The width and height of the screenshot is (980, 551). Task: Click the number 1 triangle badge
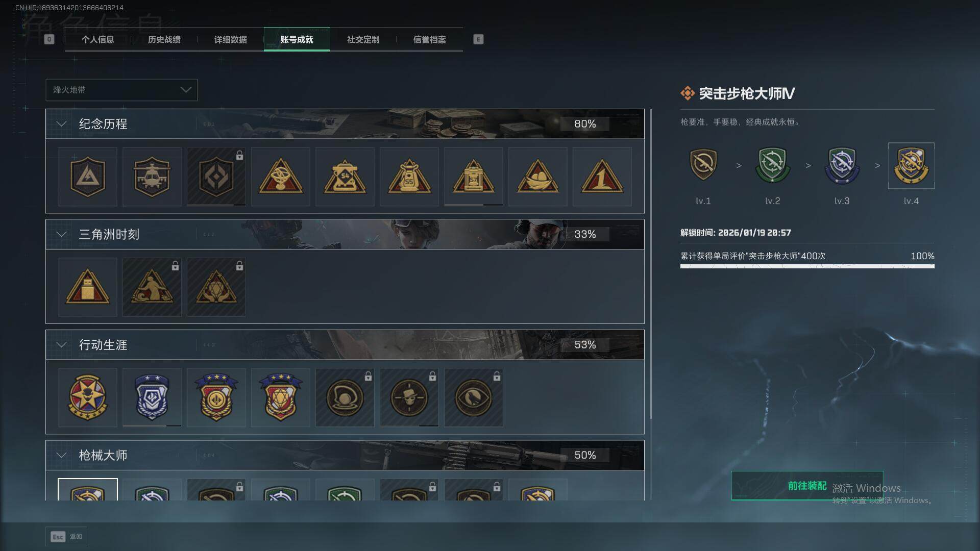602,177
